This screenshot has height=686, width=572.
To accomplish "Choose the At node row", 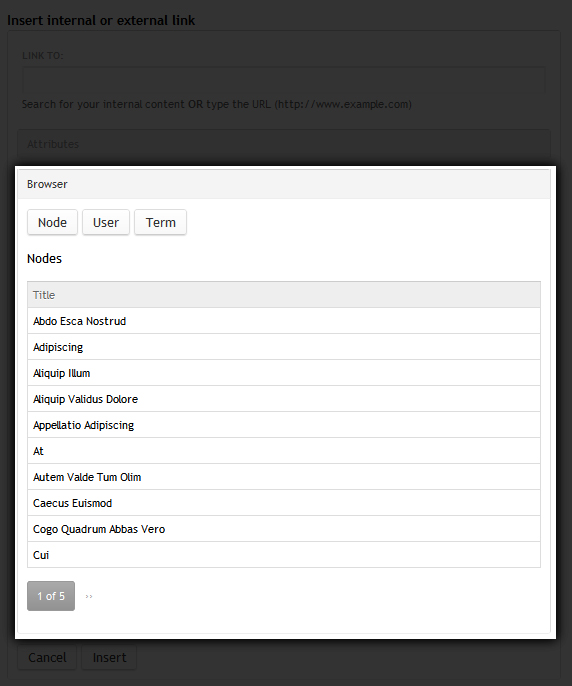I will click(x=284, y=451).
